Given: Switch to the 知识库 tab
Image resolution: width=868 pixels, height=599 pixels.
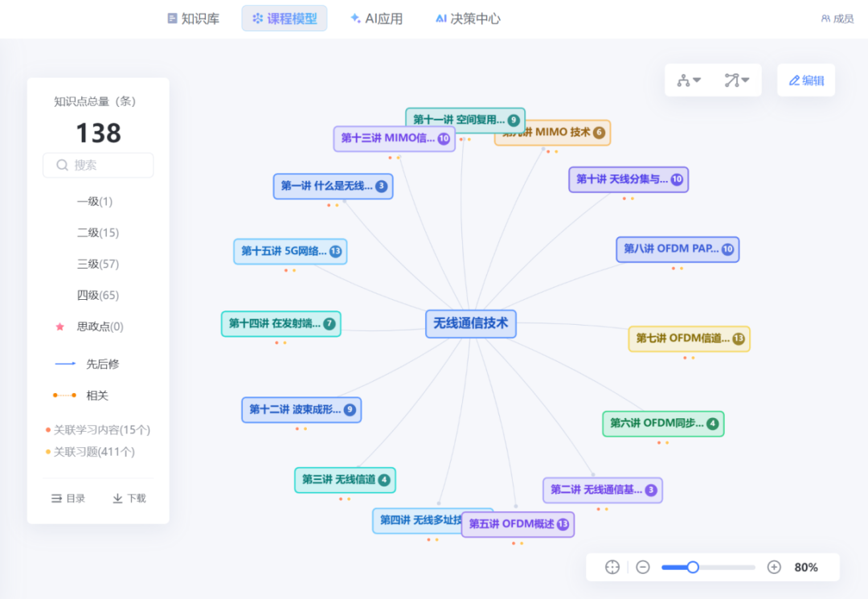Looking at the screenshot, I should click(x=193, y=18).
